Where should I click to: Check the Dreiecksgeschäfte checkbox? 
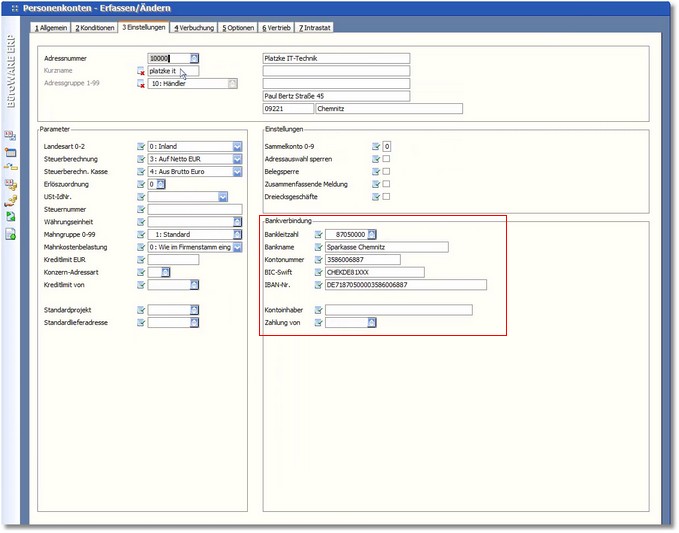tap(386, 197)
